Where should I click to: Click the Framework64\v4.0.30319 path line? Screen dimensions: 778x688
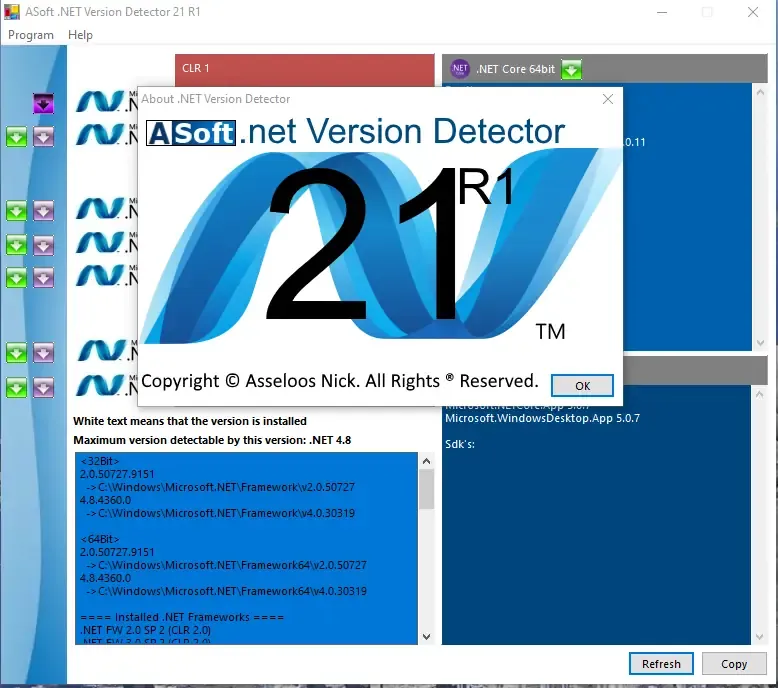tap(227, 591)
